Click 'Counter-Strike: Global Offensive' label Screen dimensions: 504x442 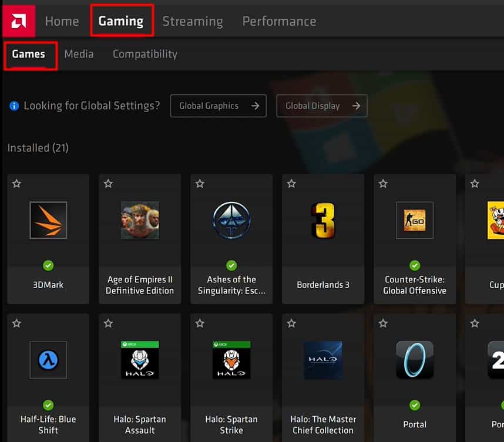click(415, 285)
